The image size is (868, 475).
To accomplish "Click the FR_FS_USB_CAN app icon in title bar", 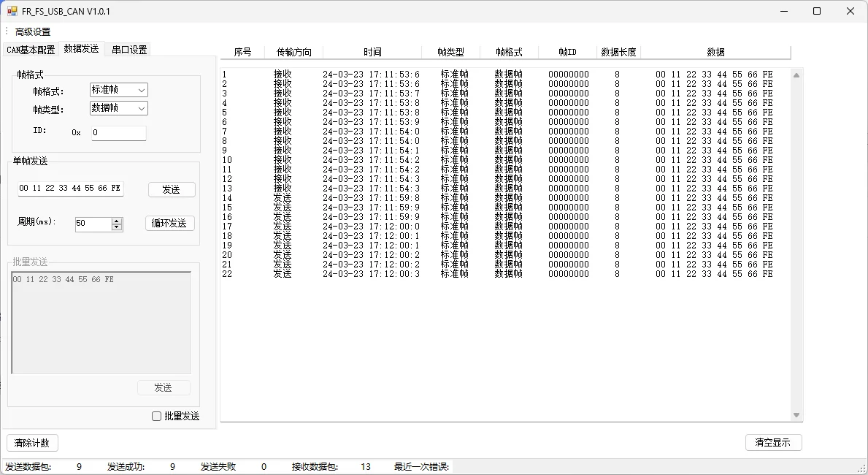I will point(12,11).
